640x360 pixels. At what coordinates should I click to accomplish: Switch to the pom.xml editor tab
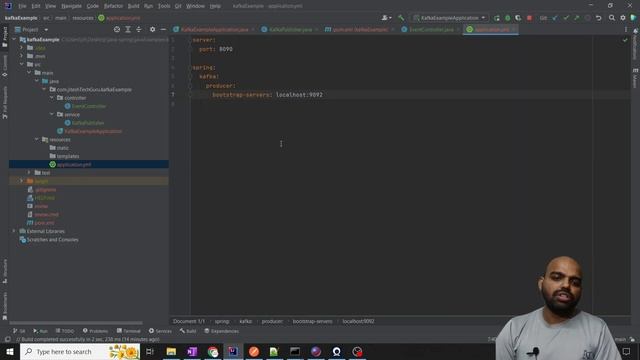pyautogui.click(x=360, y=29)
